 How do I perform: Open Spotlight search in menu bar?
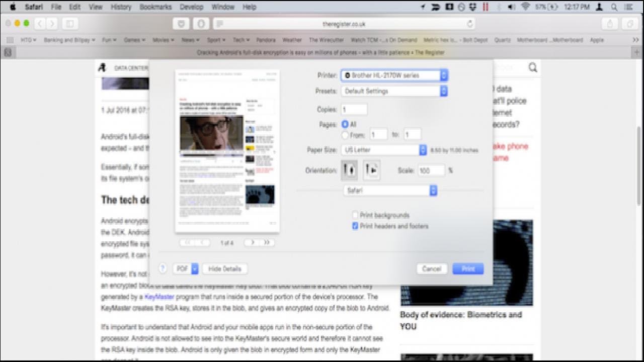pyautogui.click(x=614, y=7)
